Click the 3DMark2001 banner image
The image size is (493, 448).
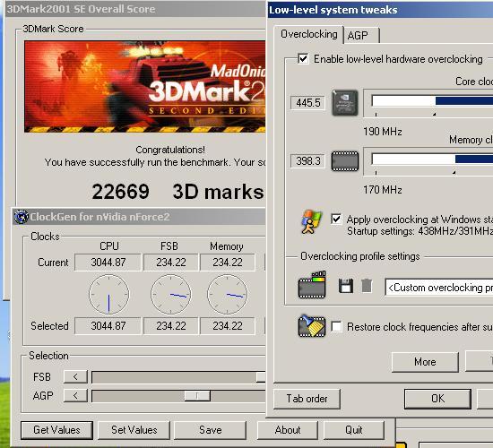point(144,86)
